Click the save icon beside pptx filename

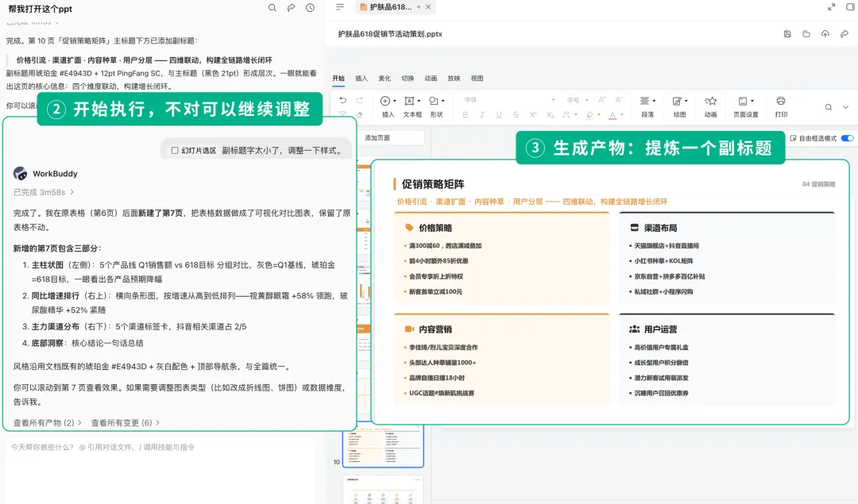coord(787,34)
